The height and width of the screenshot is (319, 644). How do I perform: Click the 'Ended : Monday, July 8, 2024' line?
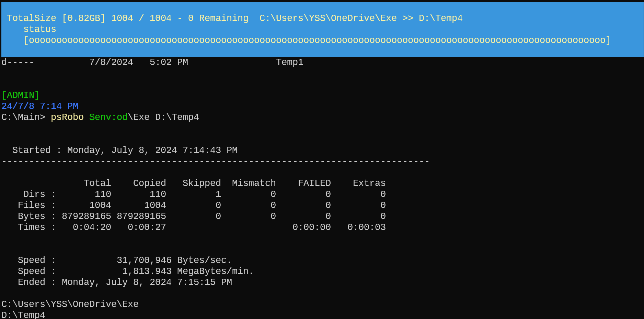(x=125, y=282)
